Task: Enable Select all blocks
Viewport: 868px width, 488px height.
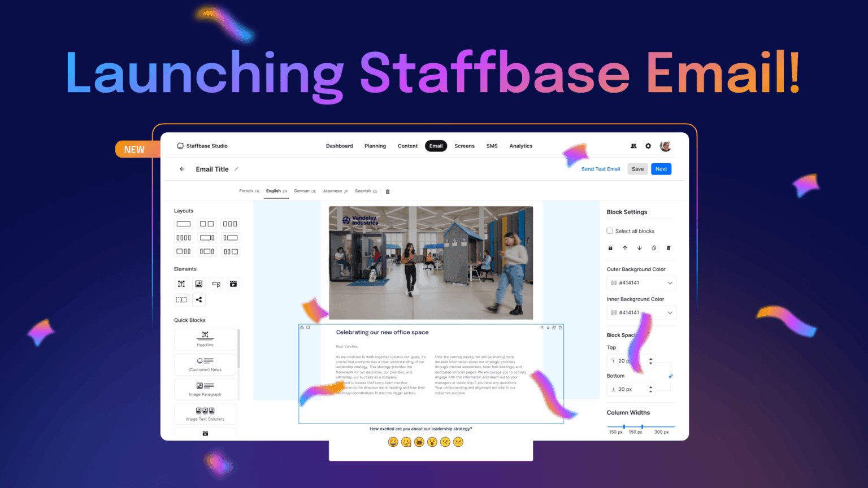Action: tap(610, 230)
